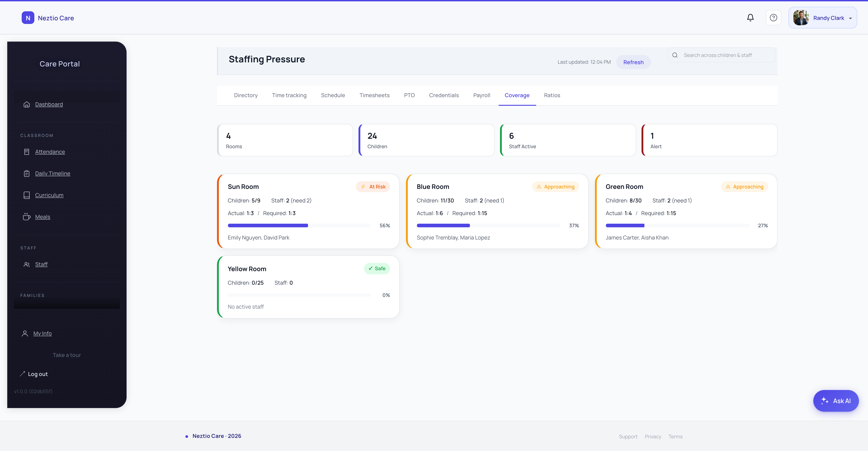Select the Credentials tab

click(444, 95)
